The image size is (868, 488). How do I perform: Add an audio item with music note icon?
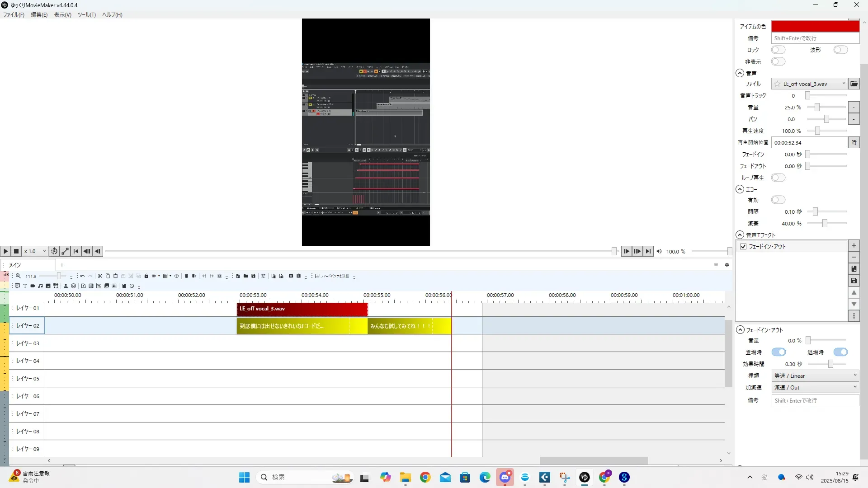[40, 286]
